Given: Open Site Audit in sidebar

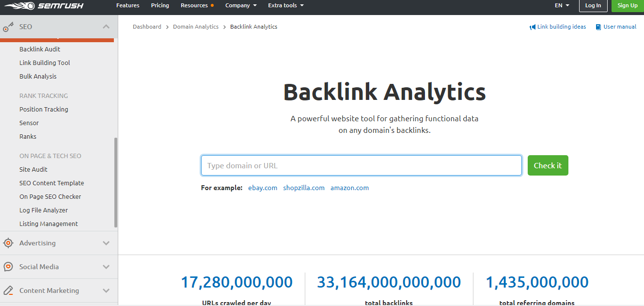Looking at the screenshot, I should pos(33,169).
